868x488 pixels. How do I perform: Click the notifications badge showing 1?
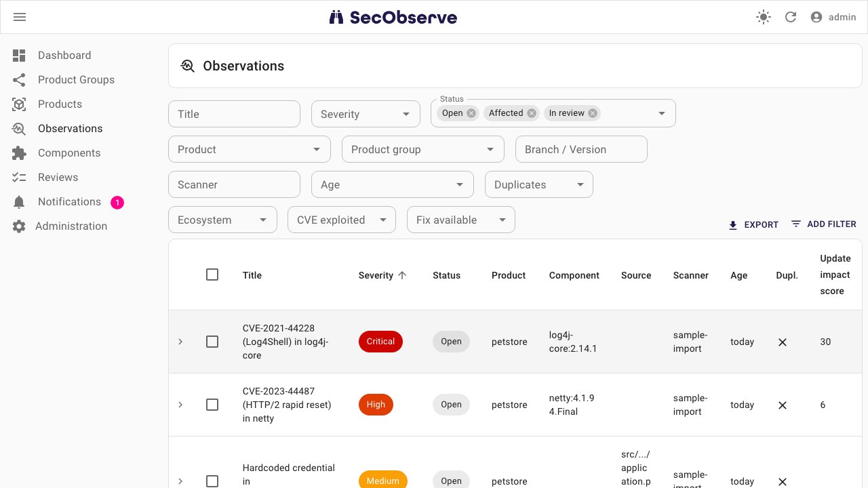(117, 202)
